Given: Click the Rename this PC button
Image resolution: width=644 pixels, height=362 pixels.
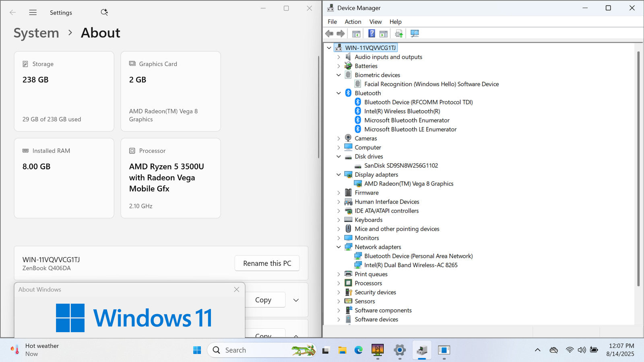Looking at the screenshot, I should 267,263.
